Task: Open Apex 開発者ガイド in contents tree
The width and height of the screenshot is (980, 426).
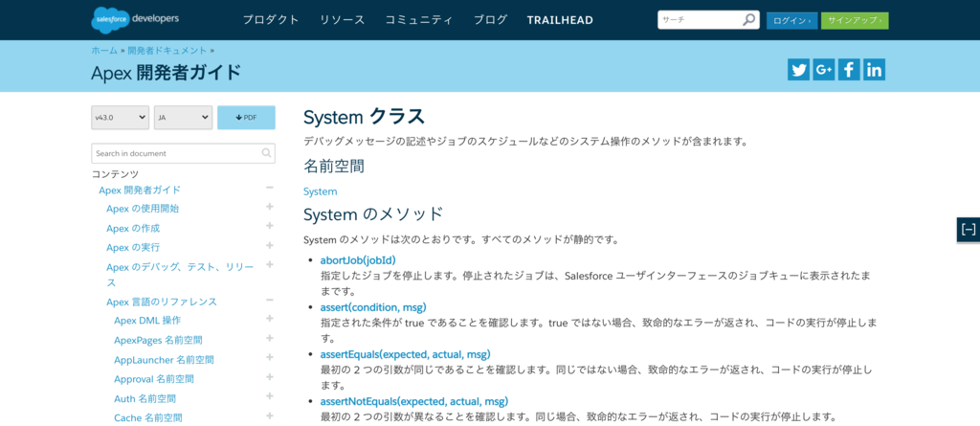Action: pos(140,191)
